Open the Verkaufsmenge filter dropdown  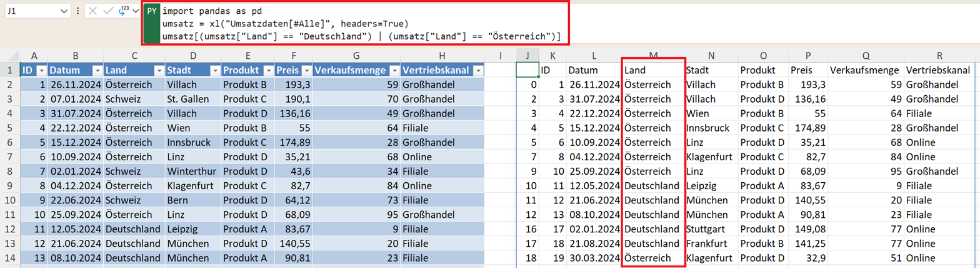[394, 70]
